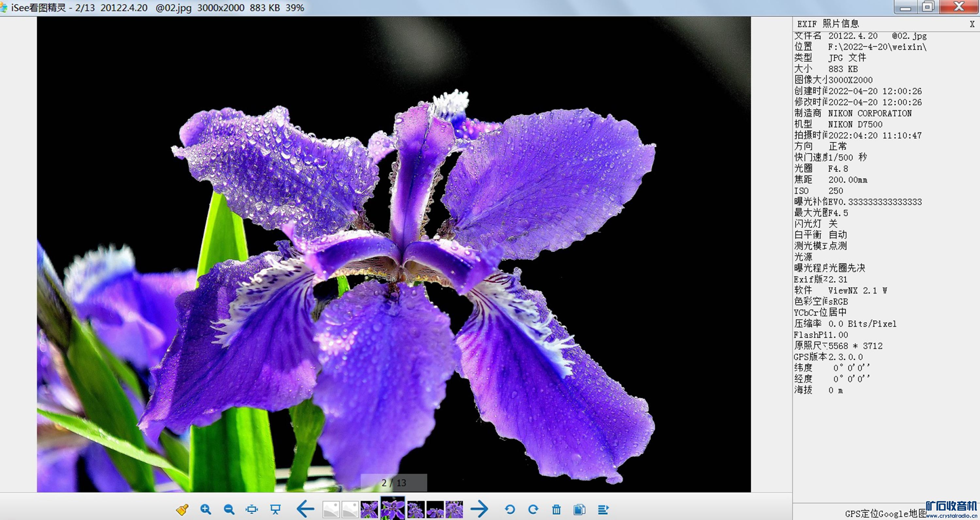Click metering mode 点测 value
Viewport: 980px width, 520px height.
coord(838,246)
